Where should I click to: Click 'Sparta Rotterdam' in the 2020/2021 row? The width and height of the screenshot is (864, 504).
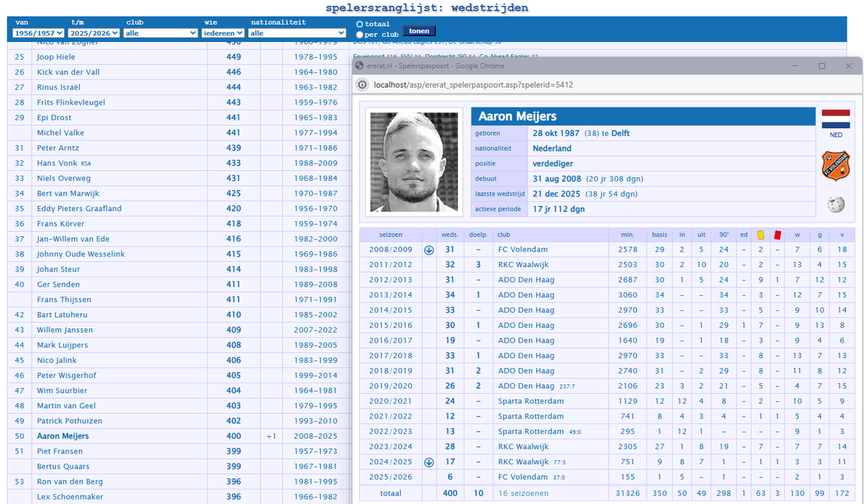coord(531,401)
